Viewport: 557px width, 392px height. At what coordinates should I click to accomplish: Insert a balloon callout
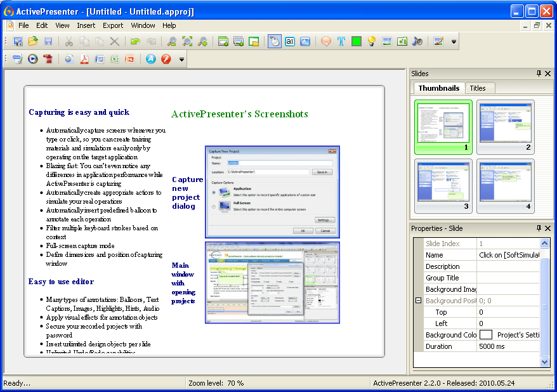coord(325,41)
